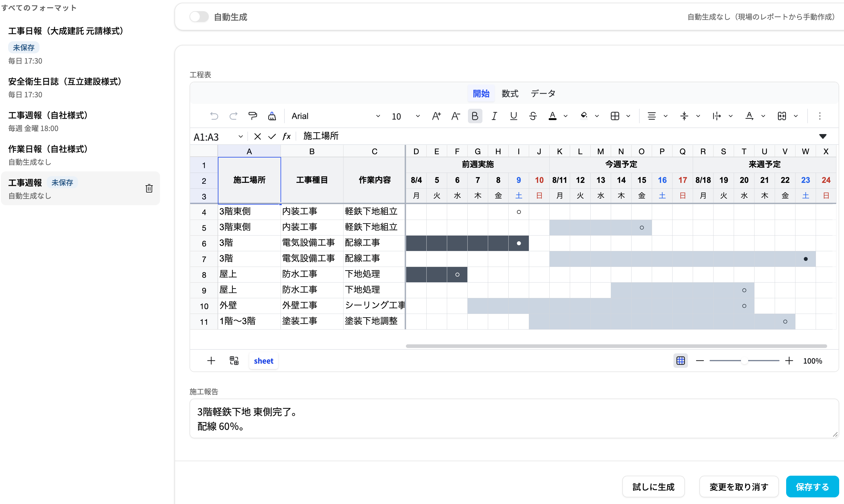844x504 pixels.
Task: Click the horizontal align icon
Action: tap(651, 116)
